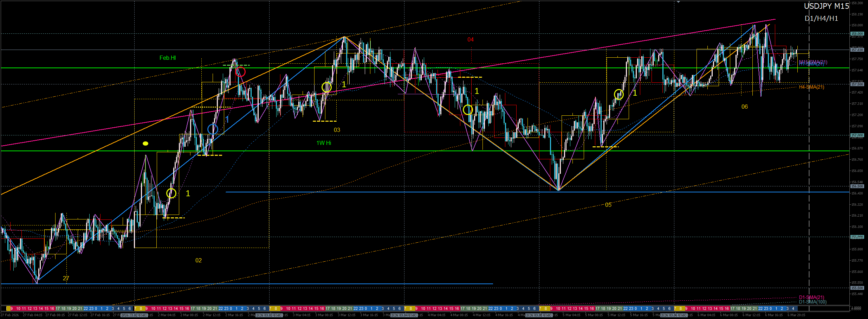Image resolution: width=868 pixels, height=319 pixels.
Task: Click the 157.838 current price tag
Action: [x=857, y=50]
